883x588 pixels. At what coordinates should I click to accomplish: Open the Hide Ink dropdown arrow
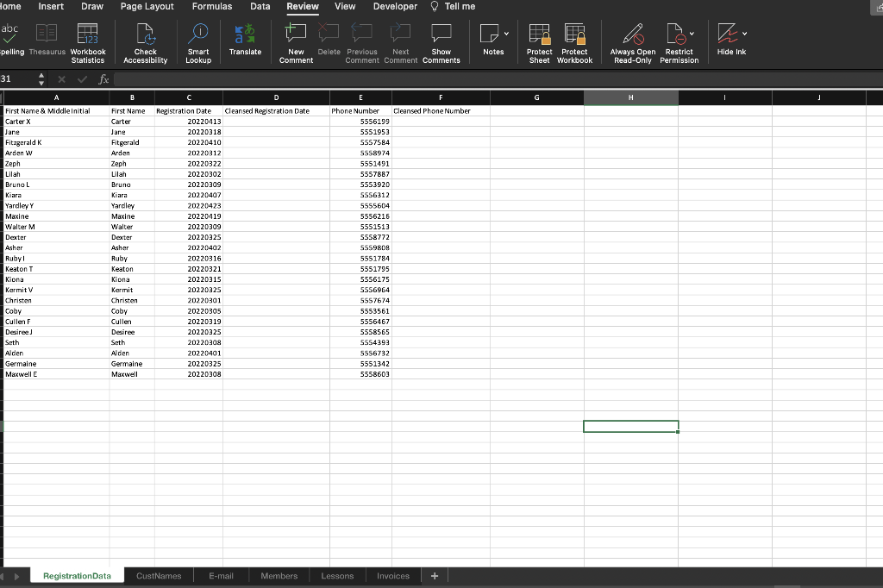743,34
